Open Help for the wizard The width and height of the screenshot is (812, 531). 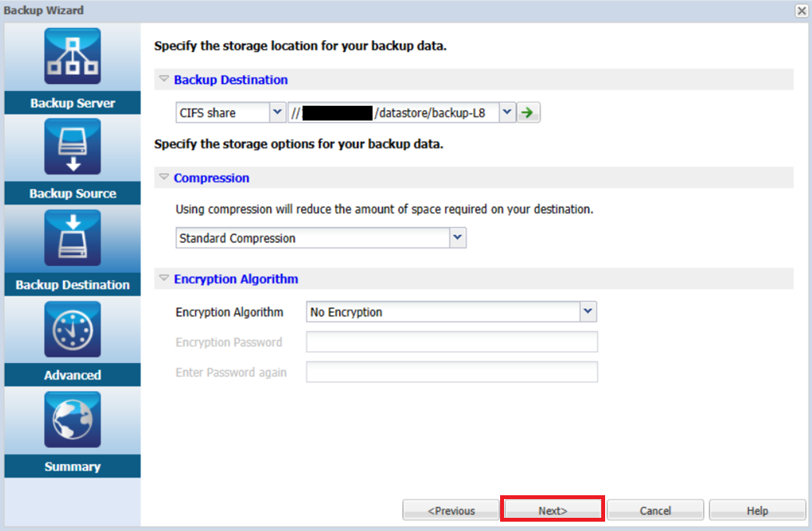757,510
